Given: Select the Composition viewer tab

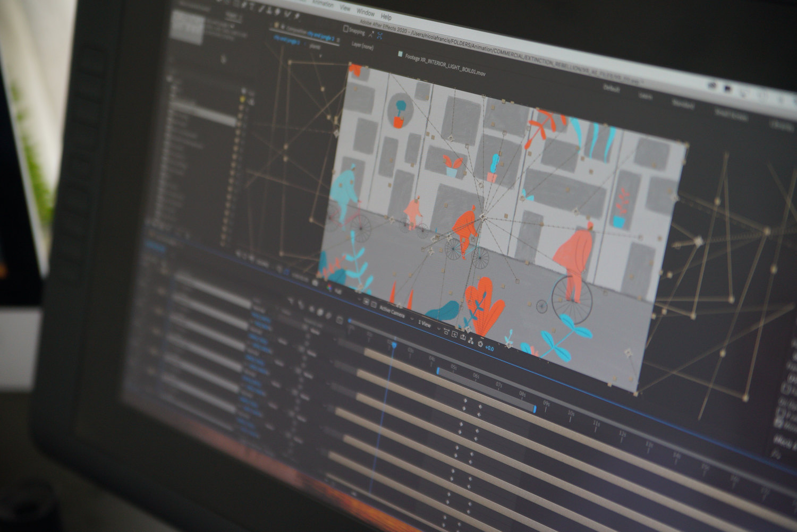Looking at the screenshot, I should coord(310,31).
